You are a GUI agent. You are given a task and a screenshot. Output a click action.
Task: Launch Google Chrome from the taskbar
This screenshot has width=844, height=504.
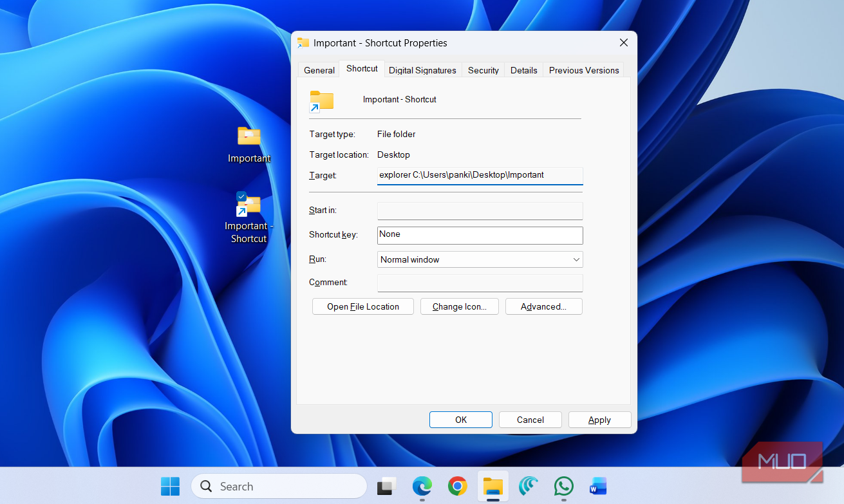click(458, 486)
